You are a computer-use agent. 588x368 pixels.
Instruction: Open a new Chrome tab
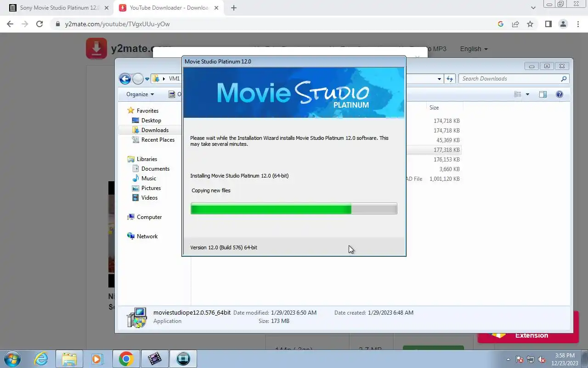[234, 8]
